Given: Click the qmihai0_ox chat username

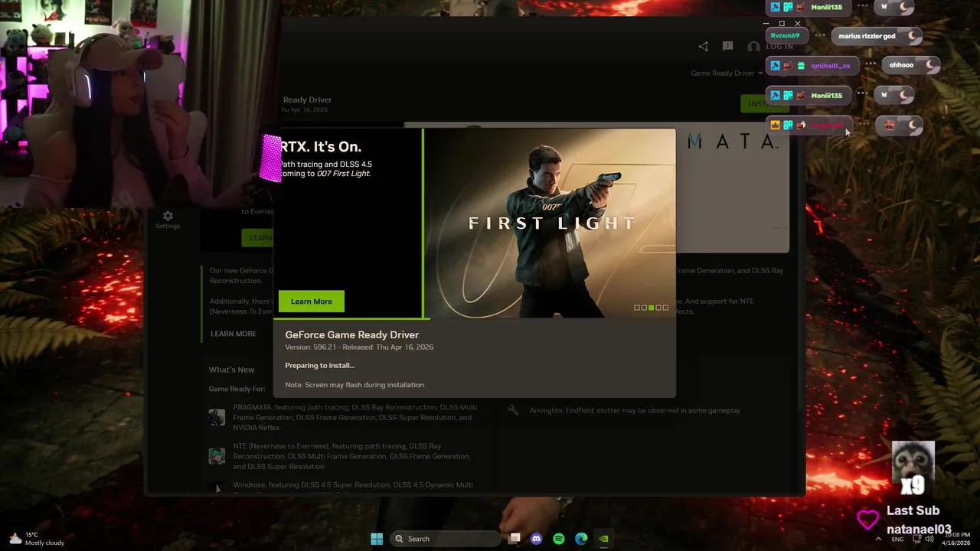Looking at the screenshot, I should (831, 66).
